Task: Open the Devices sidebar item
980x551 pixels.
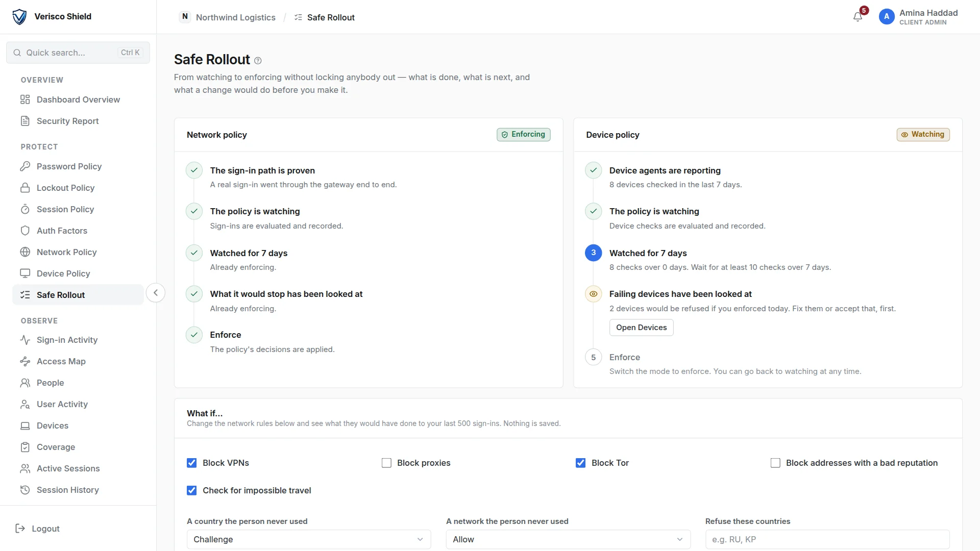Action: tap(78, 425)
